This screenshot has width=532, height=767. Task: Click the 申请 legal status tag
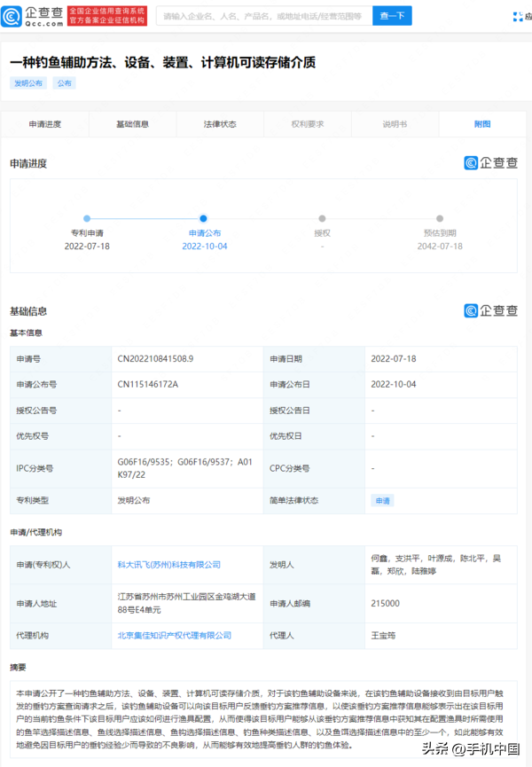[383, 501]
